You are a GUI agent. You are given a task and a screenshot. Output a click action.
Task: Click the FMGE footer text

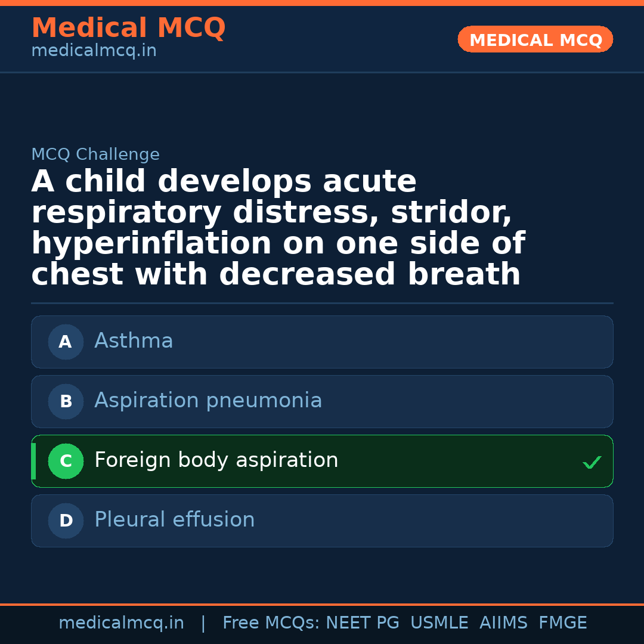point(562,623)
